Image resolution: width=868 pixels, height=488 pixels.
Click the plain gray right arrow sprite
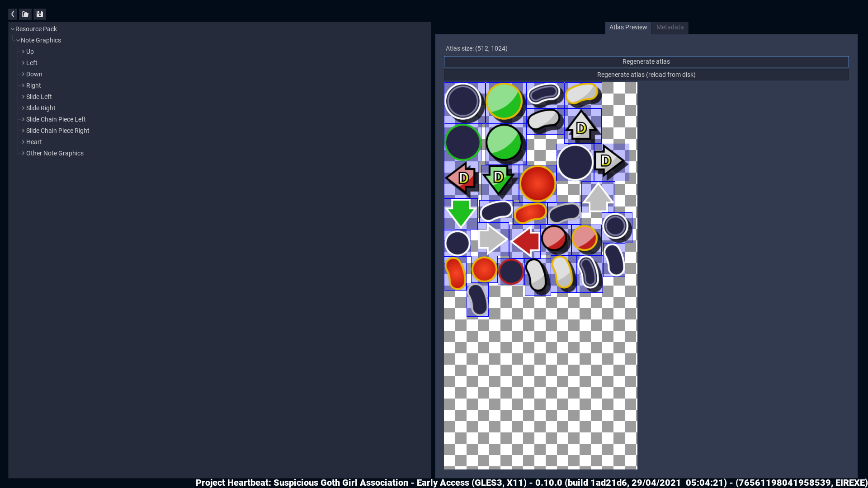(x=493, y=239)
